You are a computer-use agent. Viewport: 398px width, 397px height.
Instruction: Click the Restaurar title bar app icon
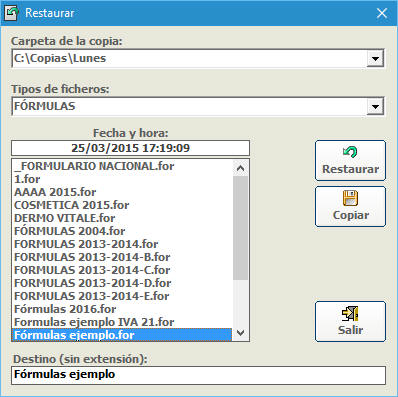pyautogui.click(x=11, y=13)
